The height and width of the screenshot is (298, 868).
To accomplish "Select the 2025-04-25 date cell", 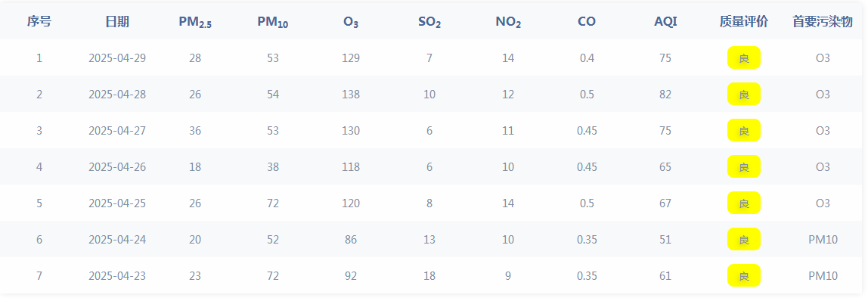I will [x=117, y=203].
